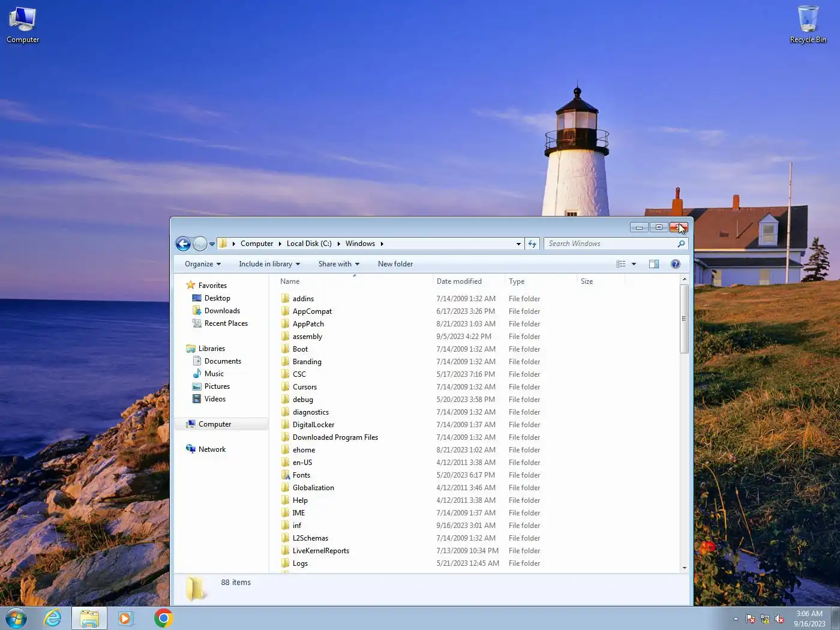Select Documents library
This screenshot has width=840, height=630.
coord(223,361)
